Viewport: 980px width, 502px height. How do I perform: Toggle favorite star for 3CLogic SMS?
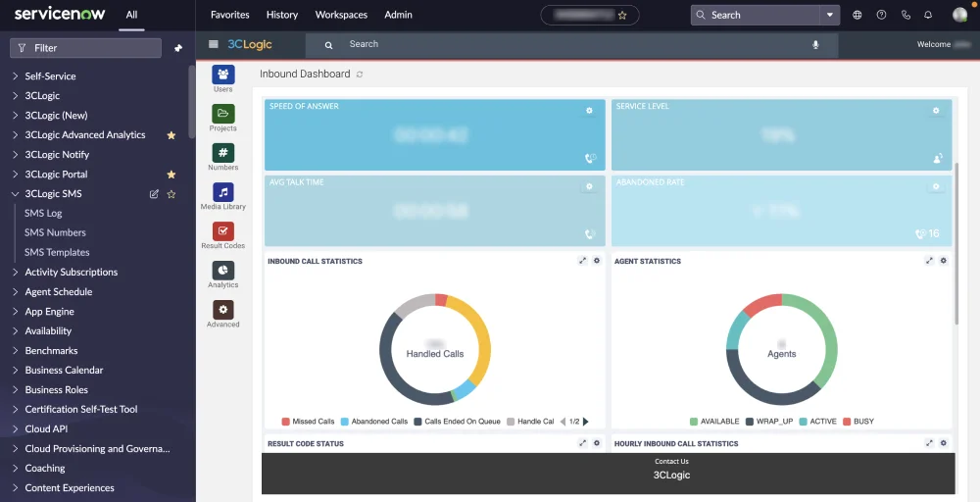(171, 194)
